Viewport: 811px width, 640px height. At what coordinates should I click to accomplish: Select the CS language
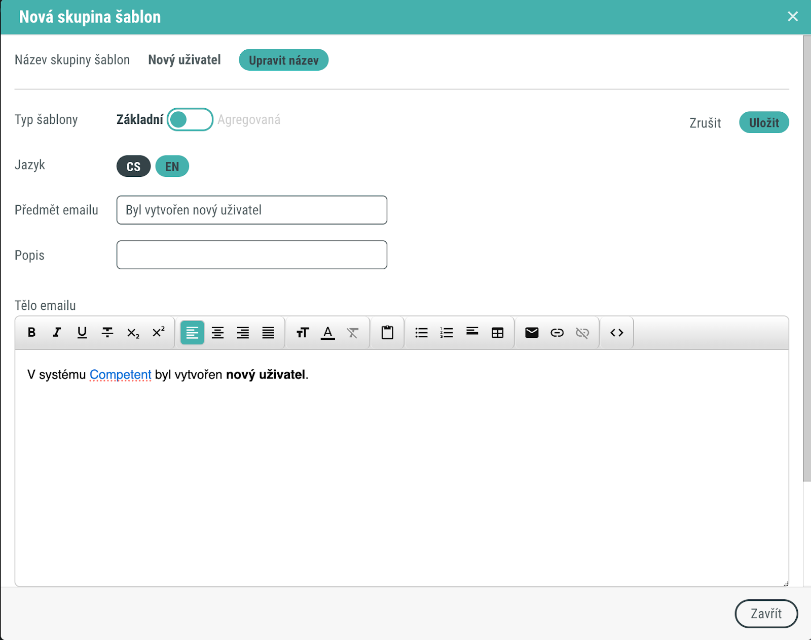(133, 167)
